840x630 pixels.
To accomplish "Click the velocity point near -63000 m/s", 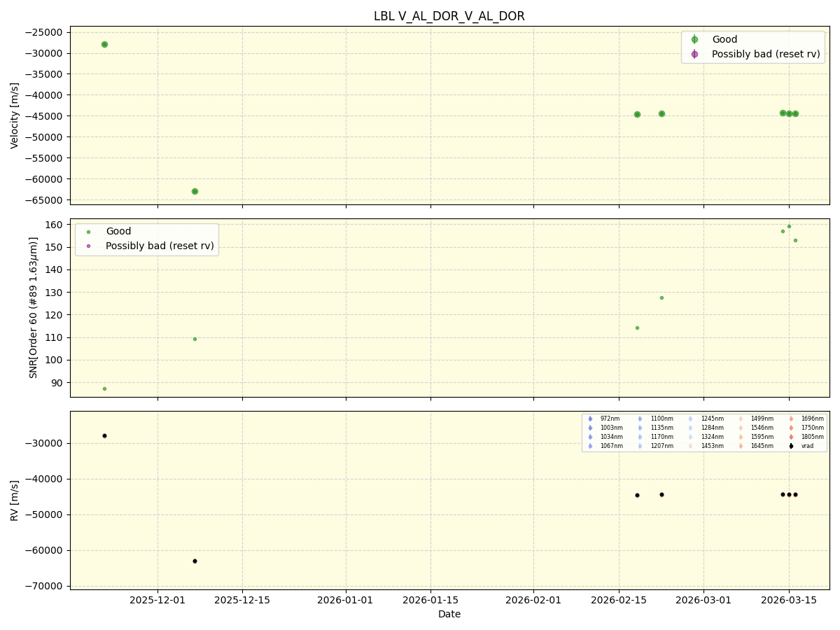I will click(x=195, y=191).
